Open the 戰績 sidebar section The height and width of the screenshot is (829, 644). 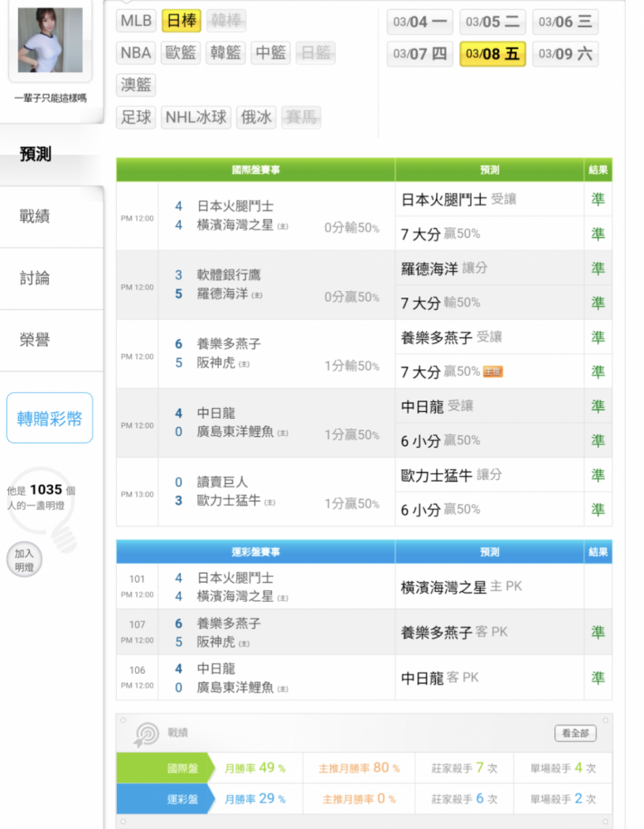coord(51,216)
